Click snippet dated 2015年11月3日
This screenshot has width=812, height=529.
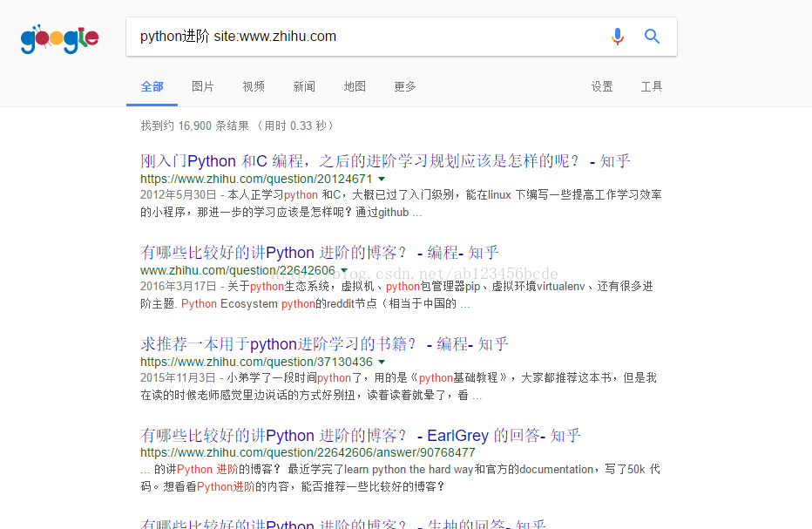click(x=399, y=387)
